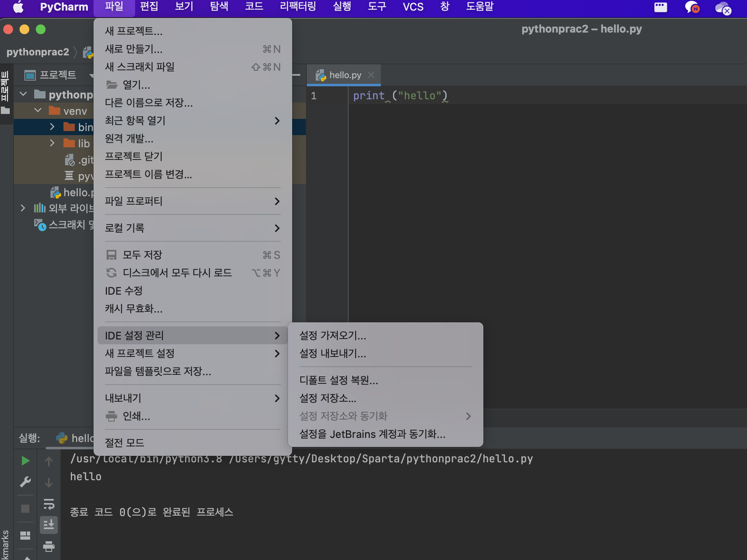Choose 파일을 템플릿으로 저장...
The width and height of the screenshot is (747, 560).
(192, 371)
